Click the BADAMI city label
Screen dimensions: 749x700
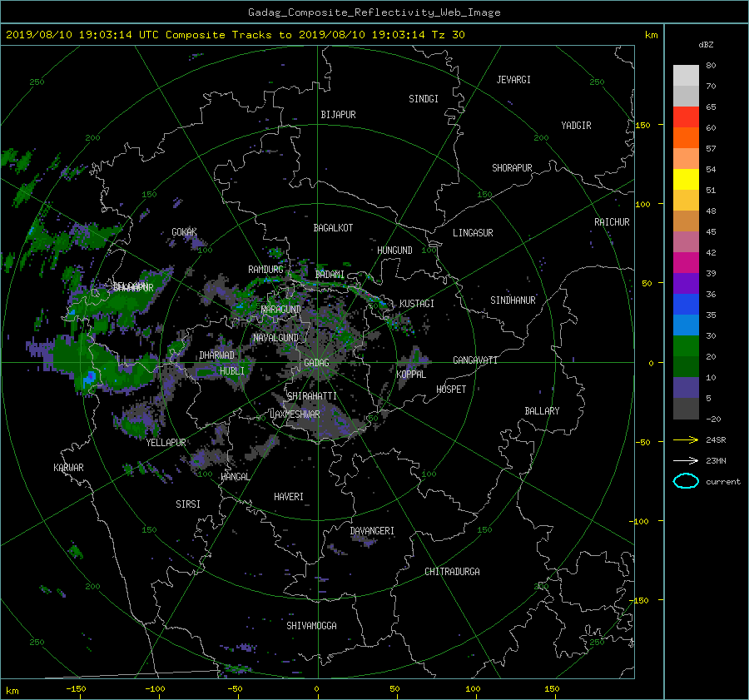point(330,275)
